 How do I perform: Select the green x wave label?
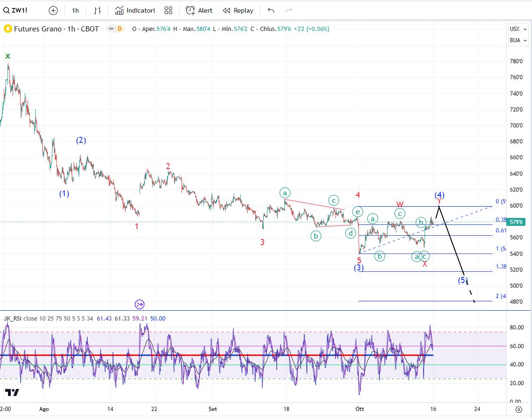click(8, 56)
